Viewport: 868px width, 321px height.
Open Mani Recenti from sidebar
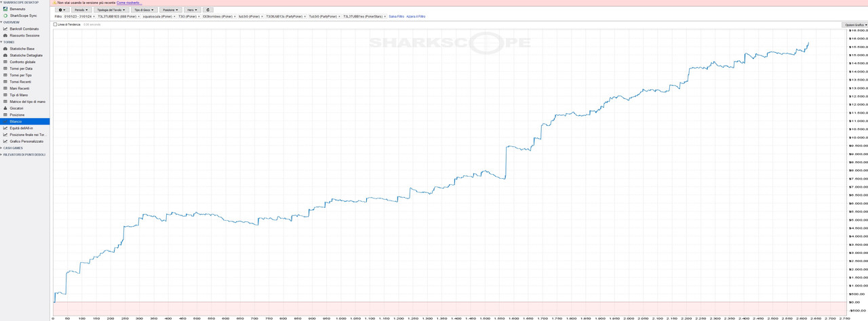[20, 88]
